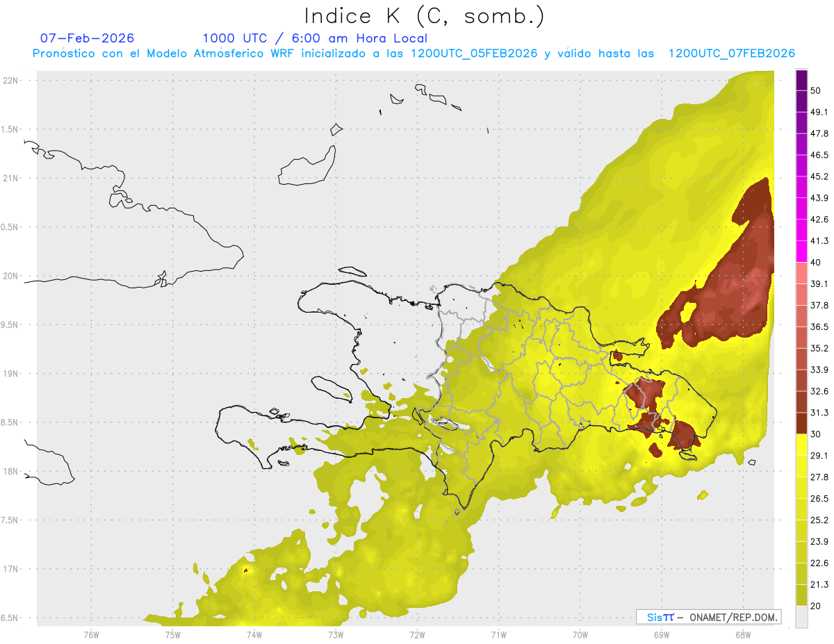The height and width of the screenshot is (644, 834).
Task: Click the '17N' latitude label
Action: pyautogui.click(x=10, y=570)
